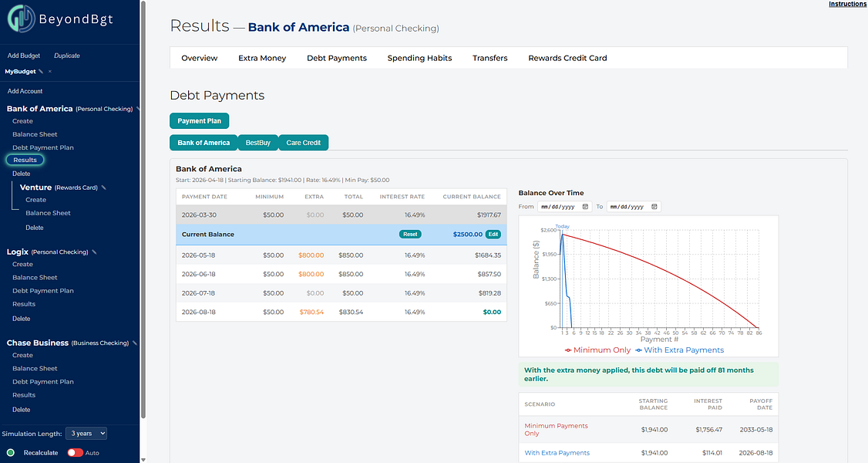Image resolution: width=868 pixels, height=463 pixels.
Task: Click the $780.54 extra payment value
Action: point(311,313)
